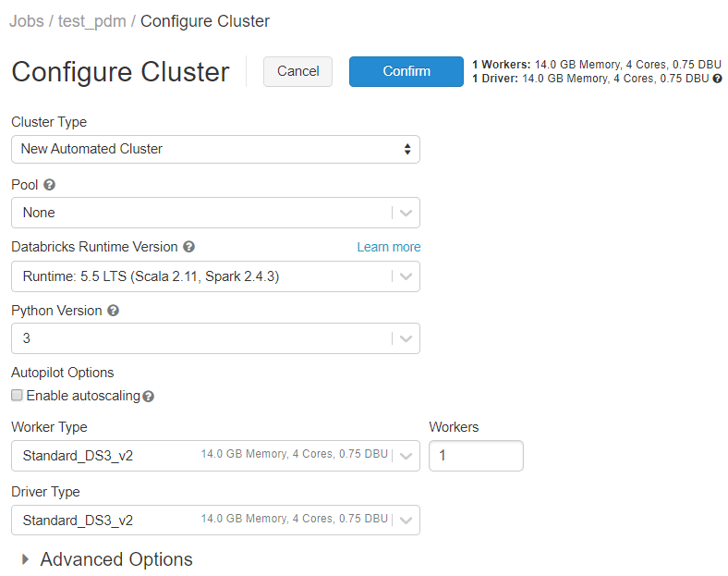Open the Driver Type dropdown

click(215, 520)
